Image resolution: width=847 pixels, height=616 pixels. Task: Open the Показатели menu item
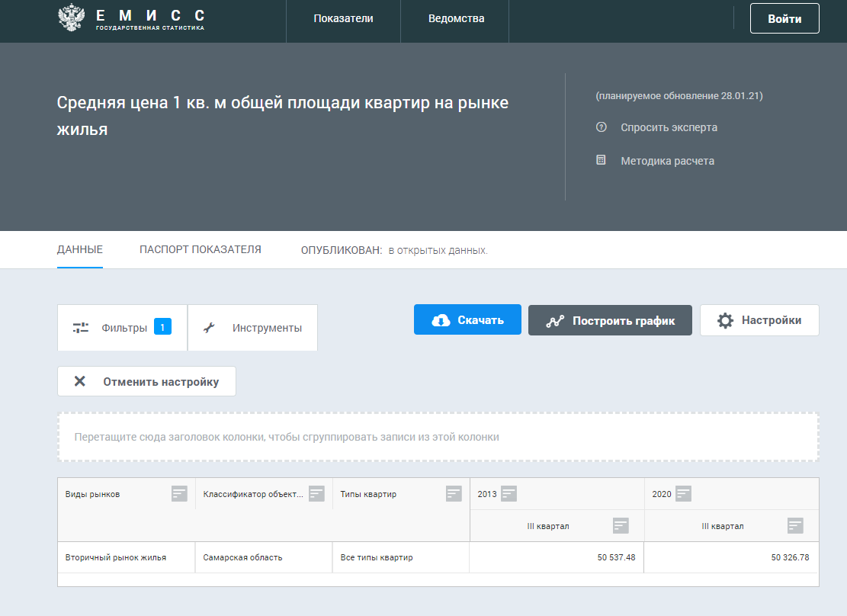click(343, 19)
